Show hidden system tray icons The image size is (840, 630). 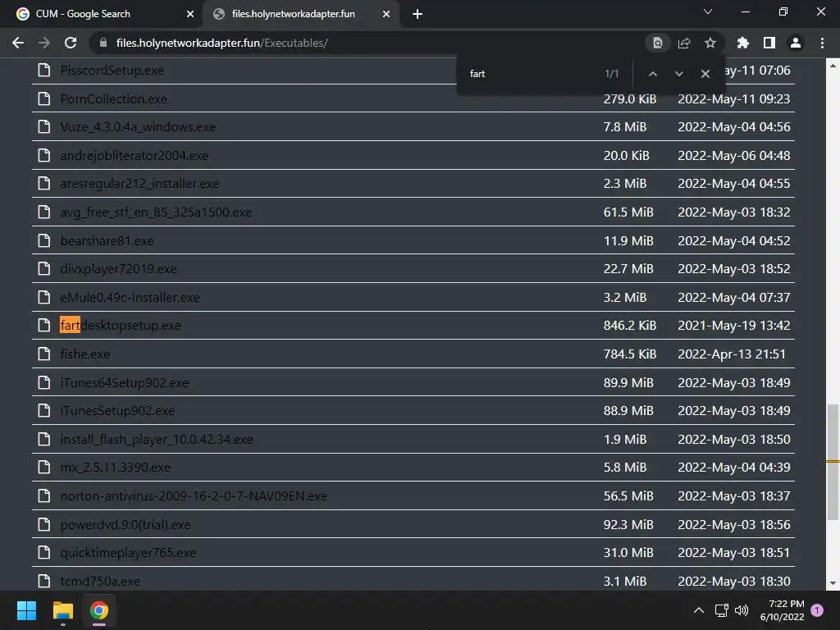point(699,610)
